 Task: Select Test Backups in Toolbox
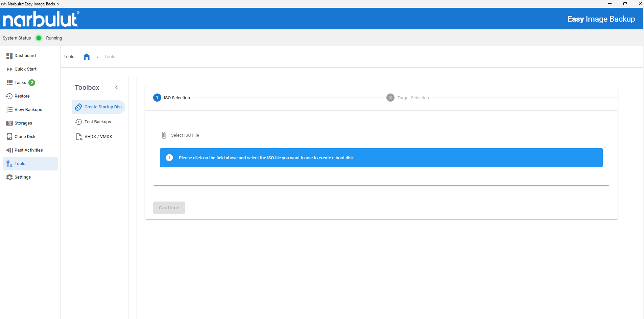[x=98, y=122]
